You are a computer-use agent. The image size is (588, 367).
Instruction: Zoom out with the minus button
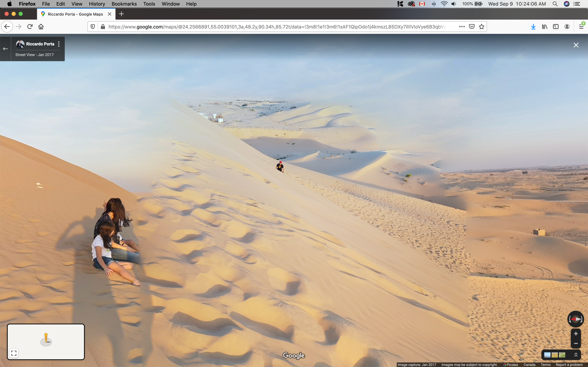(576, 343)
